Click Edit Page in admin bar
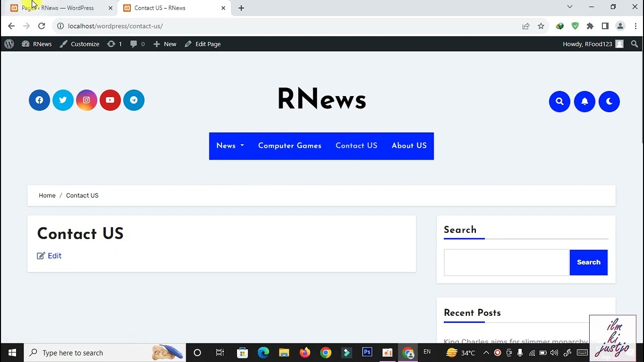 click(203, 44)
